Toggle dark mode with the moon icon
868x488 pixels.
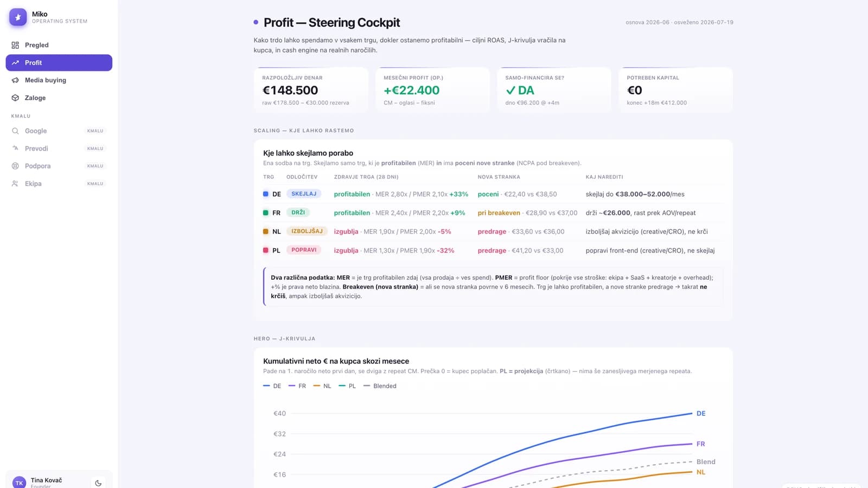point(98,483)
